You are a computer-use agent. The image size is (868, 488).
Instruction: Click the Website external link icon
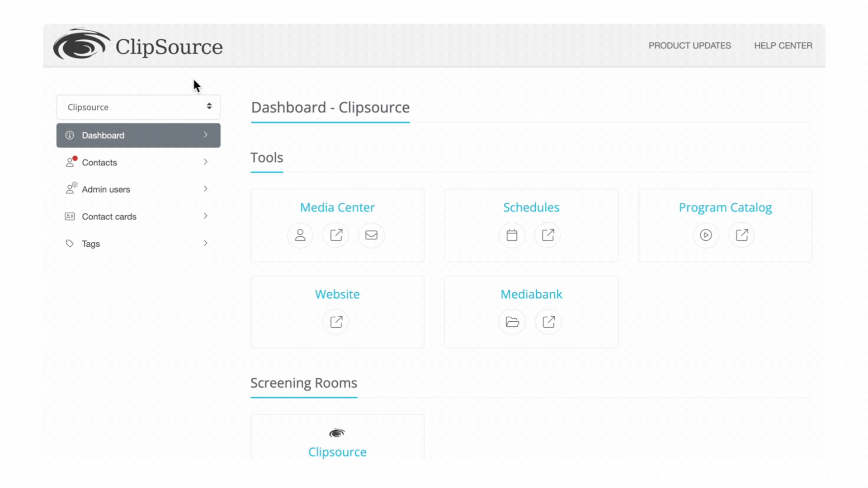click(x=336, y=322)
